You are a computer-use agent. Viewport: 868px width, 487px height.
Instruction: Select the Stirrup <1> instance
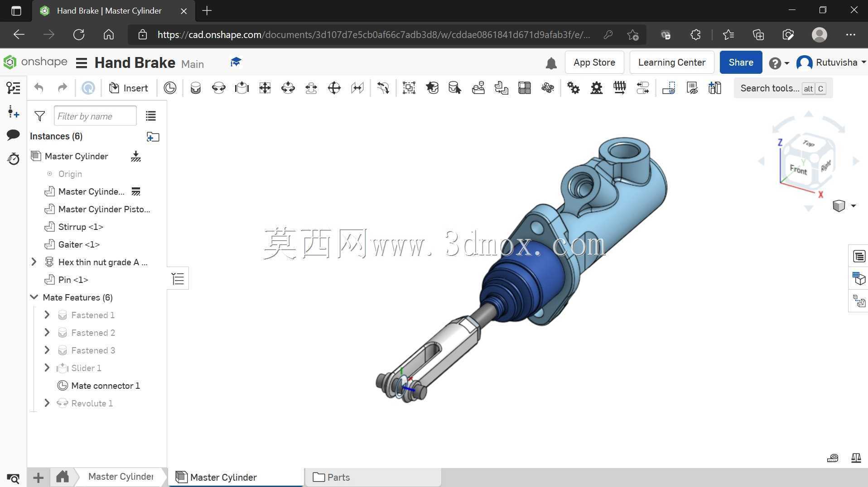[x=81, y=227]
